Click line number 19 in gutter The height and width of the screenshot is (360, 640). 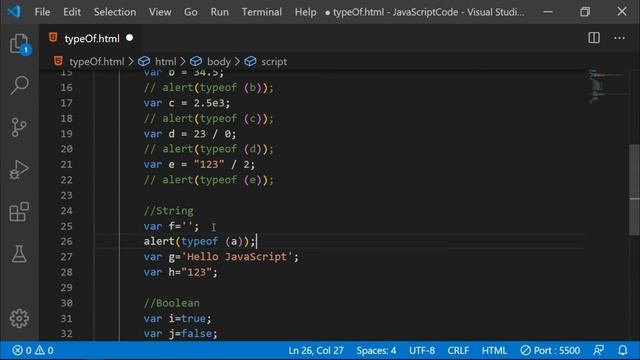(67, 134)
